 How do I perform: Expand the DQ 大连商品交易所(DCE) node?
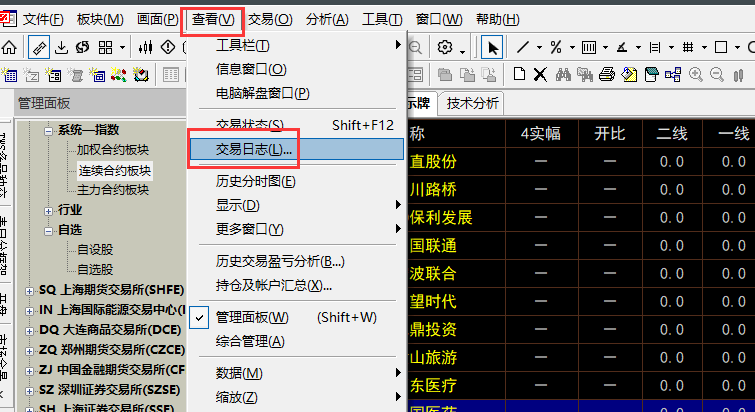point(29,331)
